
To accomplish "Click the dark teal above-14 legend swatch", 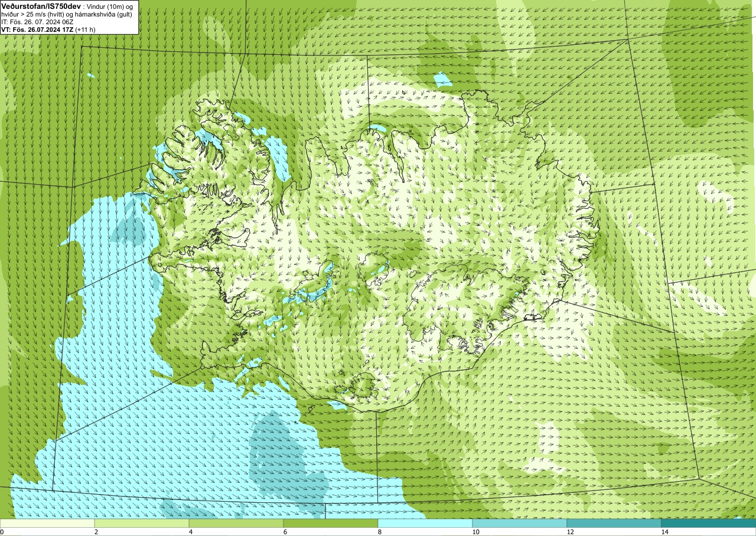I will click(709, 523).
